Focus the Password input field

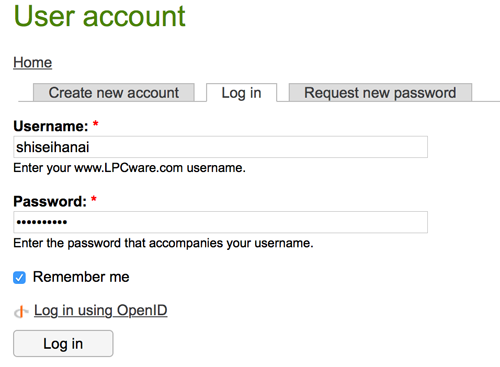click(x=220, y=222)
